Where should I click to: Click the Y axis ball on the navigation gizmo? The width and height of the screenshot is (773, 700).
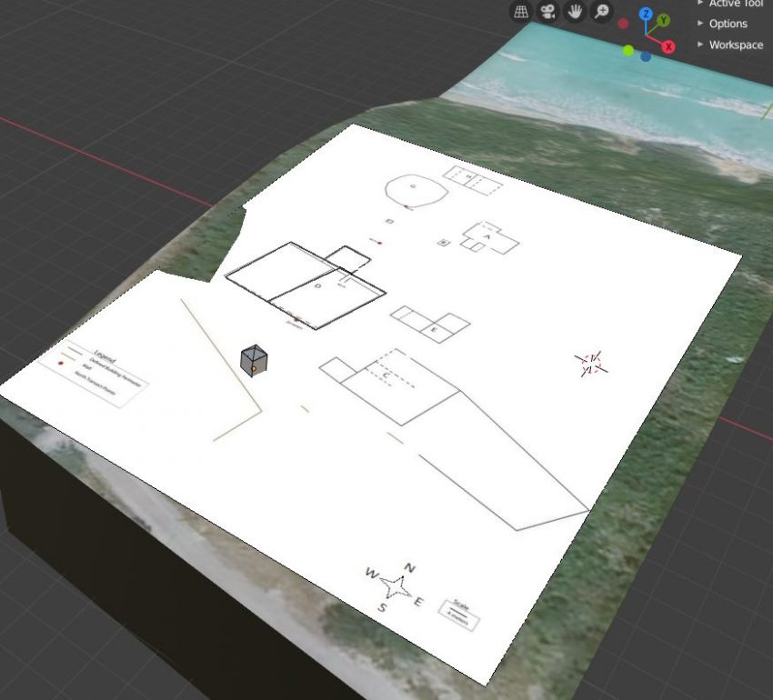[x=665, y=21]
